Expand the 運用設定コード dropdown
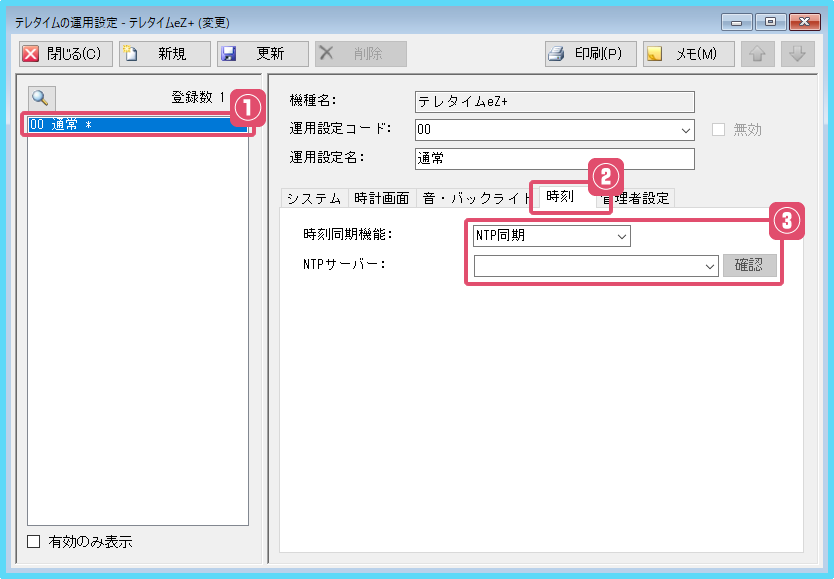 685,130
